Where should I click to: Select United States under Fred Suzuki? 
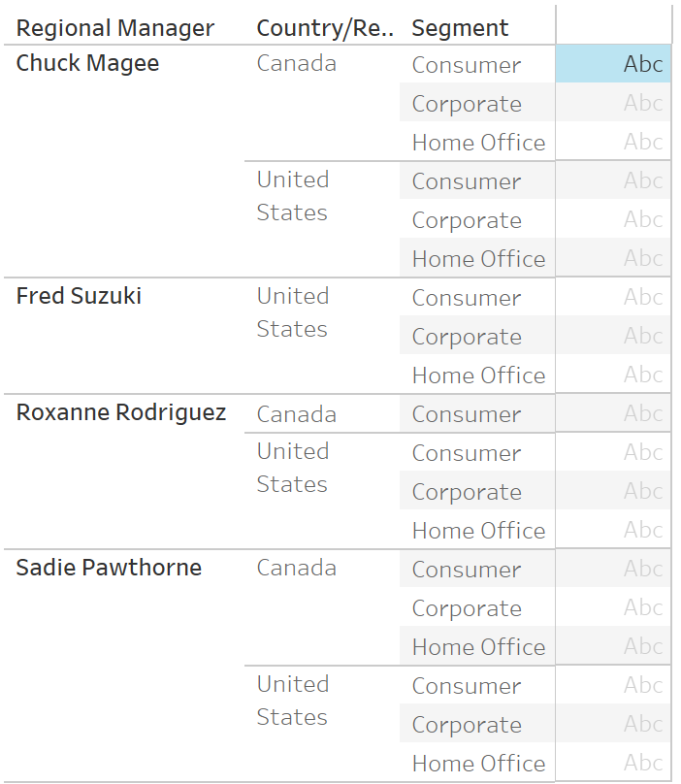[293, 312]
